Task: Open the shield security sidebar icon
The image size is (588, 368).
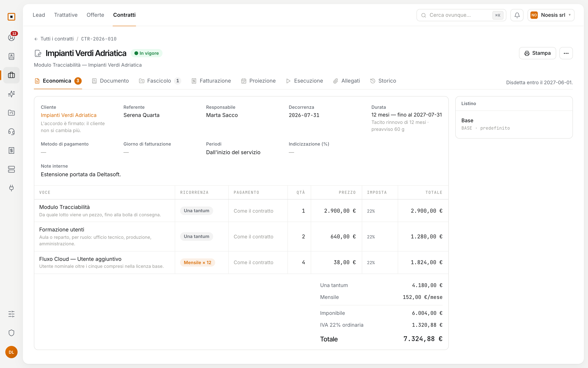Action: (x=11, y=333)
